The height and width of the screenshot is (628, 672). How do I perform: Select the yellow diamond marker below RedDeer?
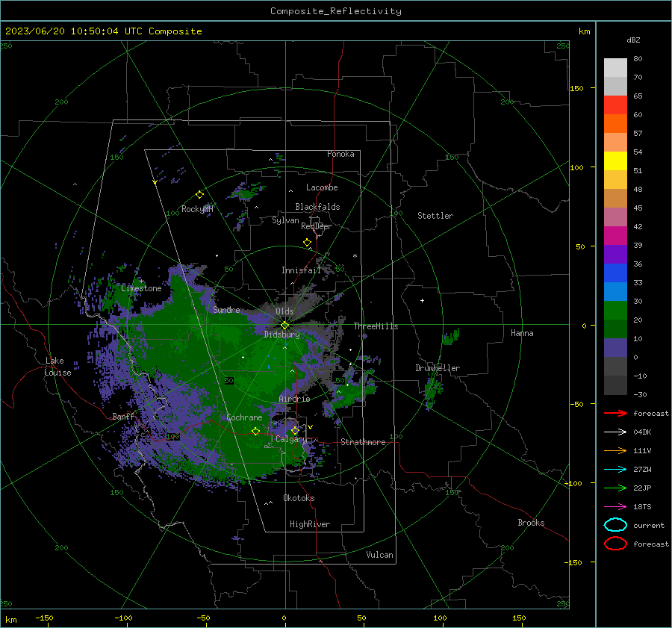[307, 243]
